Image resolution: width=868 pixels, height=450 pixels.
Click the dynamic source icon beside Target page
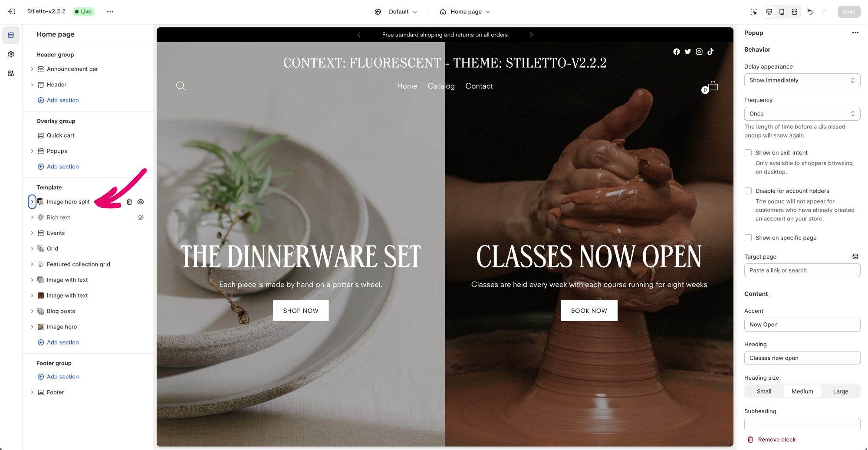click(x=855, y=256)
